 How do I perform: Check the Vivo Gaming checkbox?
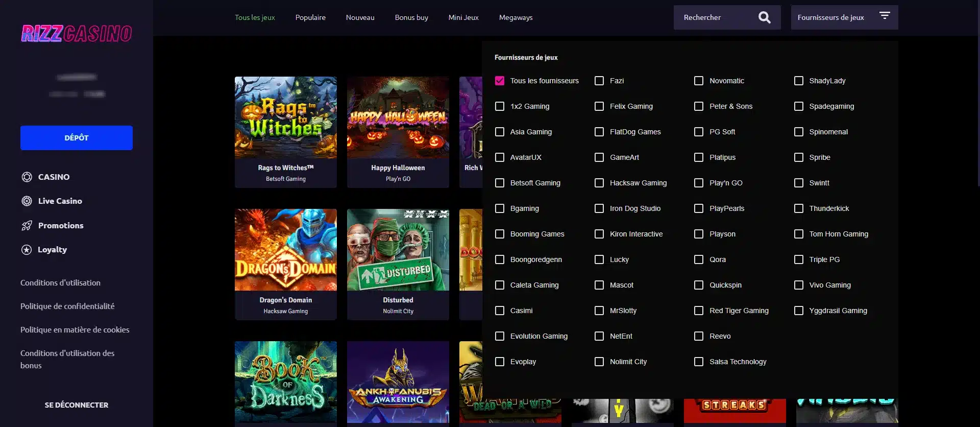point(799,285)
